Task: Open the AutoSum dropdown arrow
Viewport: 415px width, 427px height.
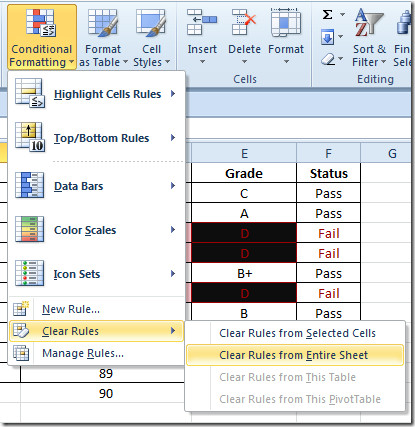Action: pos(342,15)
